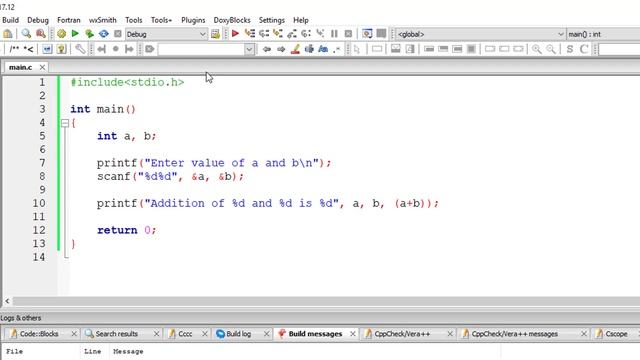Close the main.c tab
Screen dimensions: 640x360
click(42, 67)
